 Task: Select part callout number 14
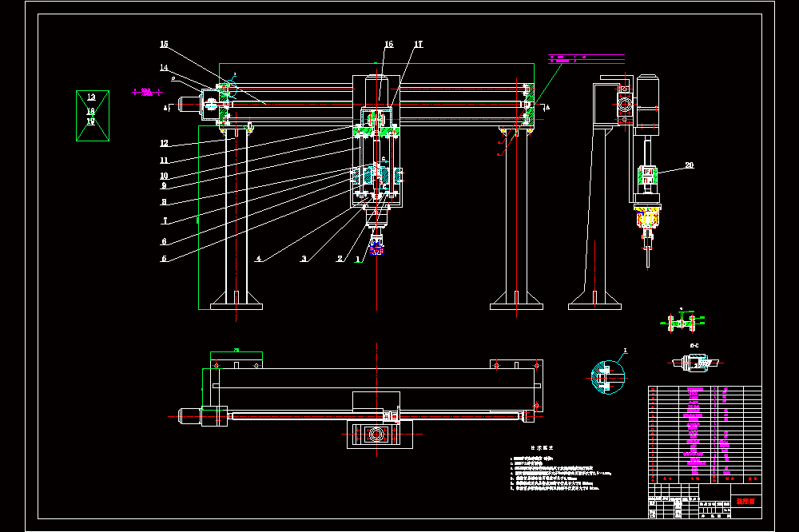coord(164,67)
